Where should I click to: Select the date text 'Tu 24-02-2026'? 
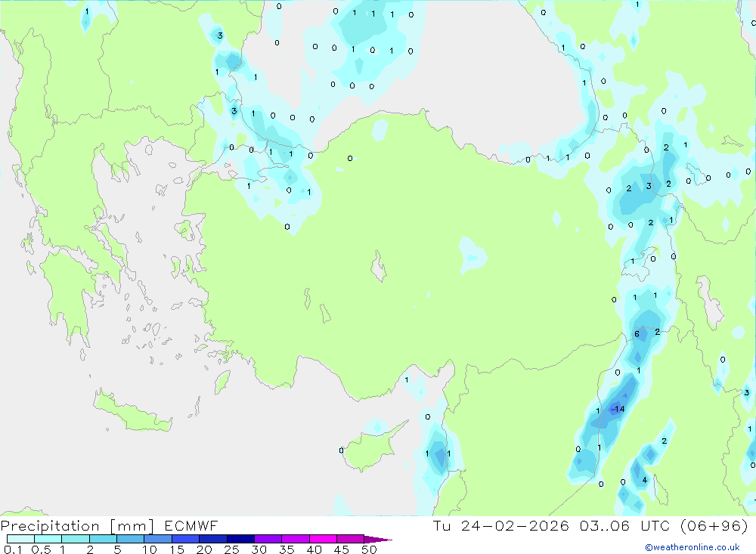(501, 525)
